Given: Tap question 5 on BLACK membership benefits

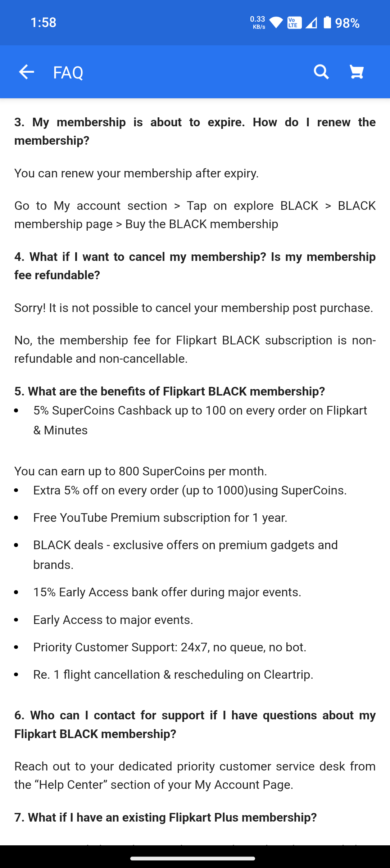Looking at the screenshot, I should (x=169, y=391).
